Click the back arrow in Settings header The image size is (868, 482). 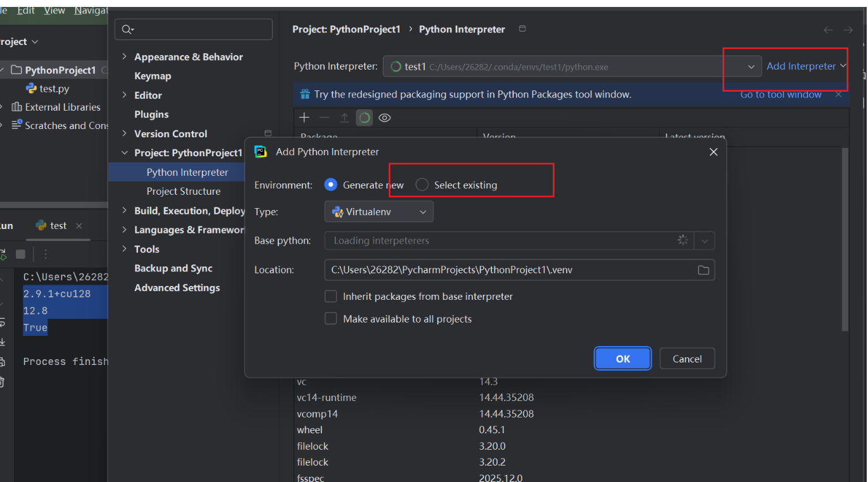tap(828, 30)
